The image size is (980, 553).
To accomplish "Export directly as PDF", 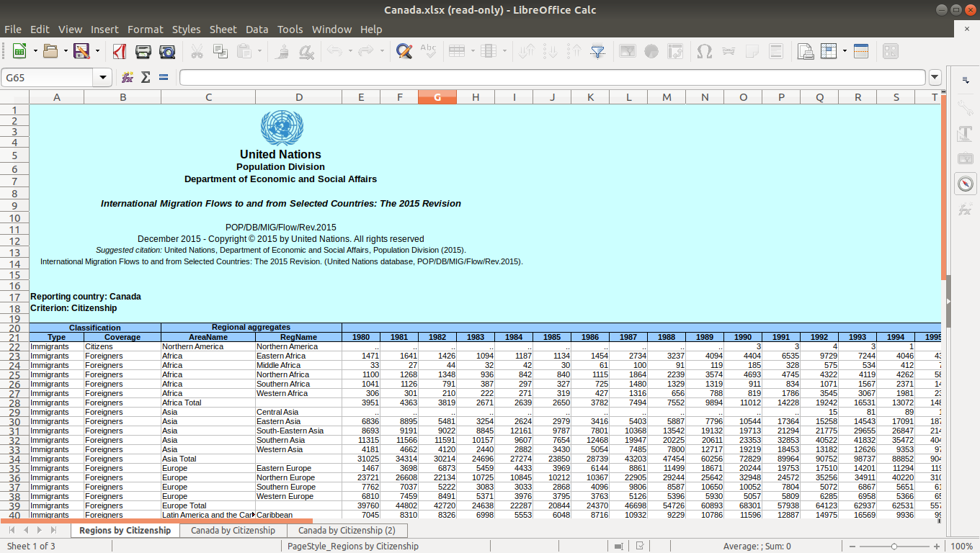I will (x=119, y=51).
